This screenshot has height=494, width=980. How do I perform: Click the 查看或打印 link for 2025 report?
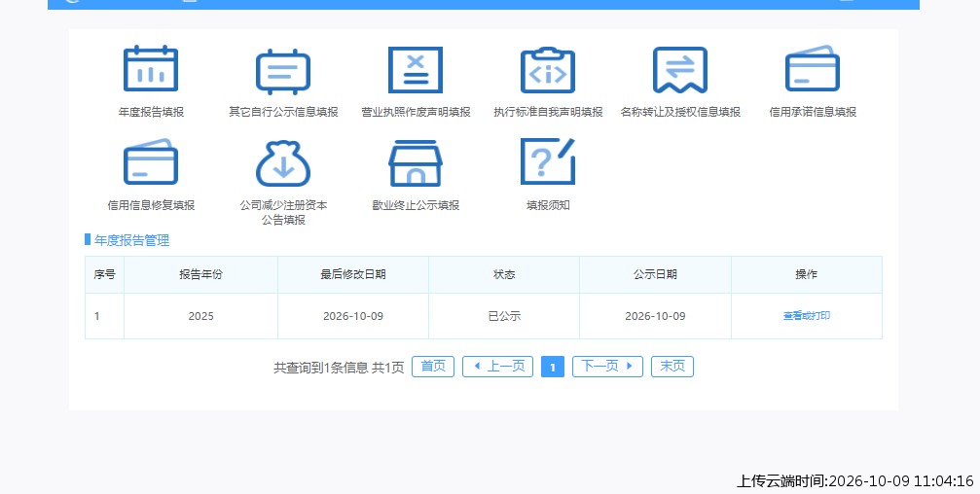(x=806, y=316)
